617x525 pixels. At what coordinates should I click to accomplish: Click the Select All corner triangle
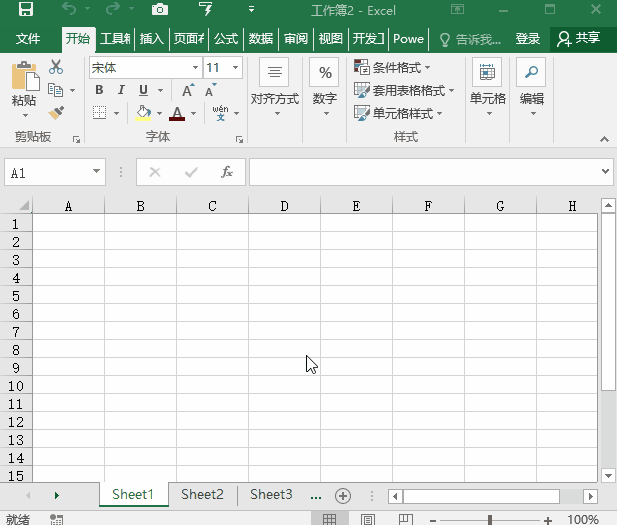tap(24, 205)
